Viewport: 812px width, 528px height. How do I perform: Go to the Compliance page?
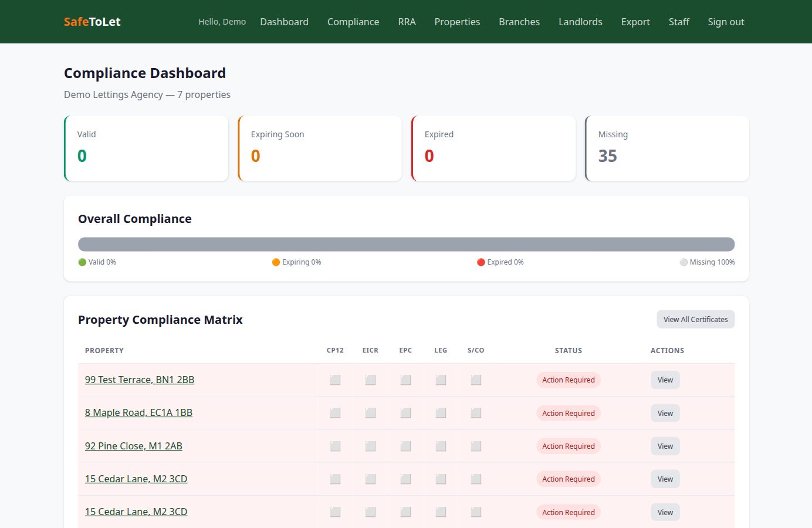[x=353, y=22]
